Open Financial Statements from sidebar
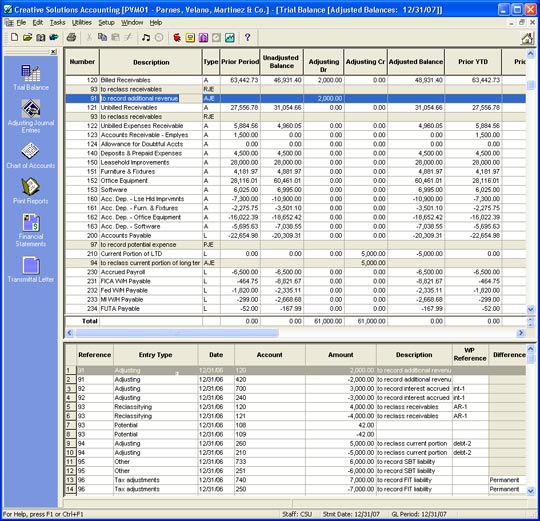Screen dimensions: 540x521 pos(31,230)
